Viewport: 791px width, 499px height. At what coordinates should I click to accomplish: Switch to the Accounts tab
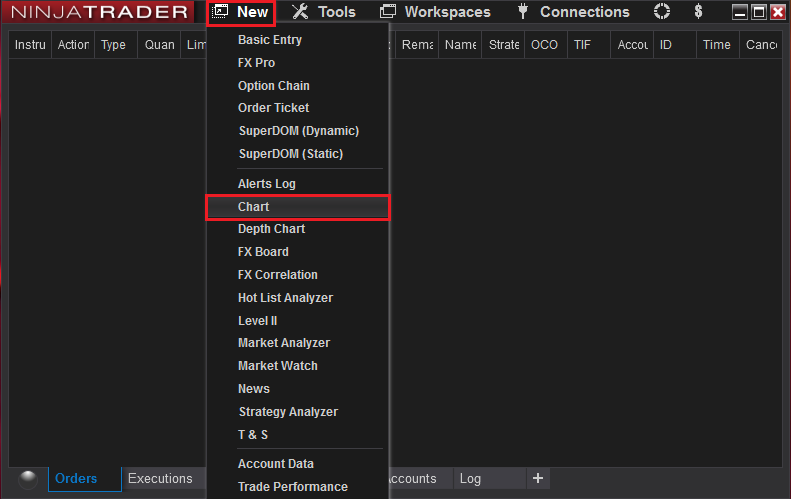420,479
